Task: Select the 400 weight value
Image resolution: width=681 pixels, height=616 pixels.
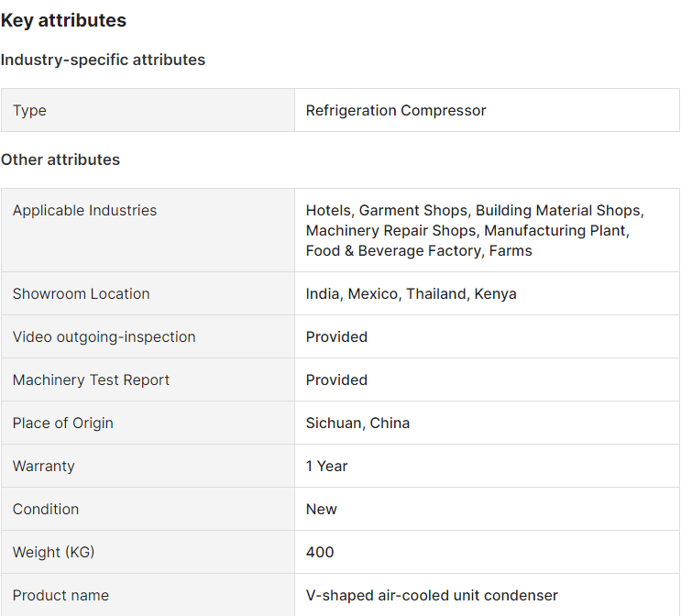Action: (x=320, y=552)
